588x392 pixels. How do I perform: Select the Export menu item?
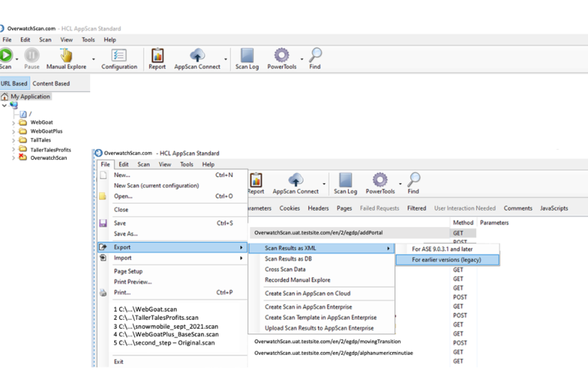click(172, 247)
